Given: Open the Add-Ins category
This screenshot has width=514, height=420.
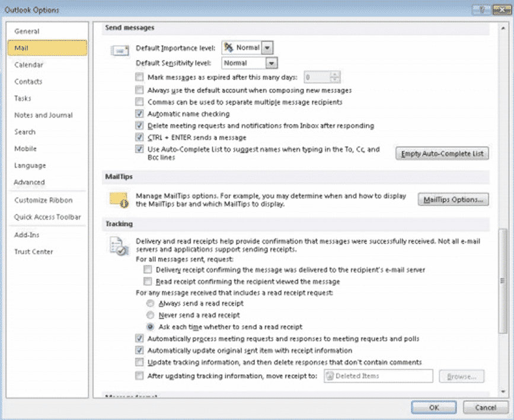Looking at the screenshot, I should (x=47, y=234).
